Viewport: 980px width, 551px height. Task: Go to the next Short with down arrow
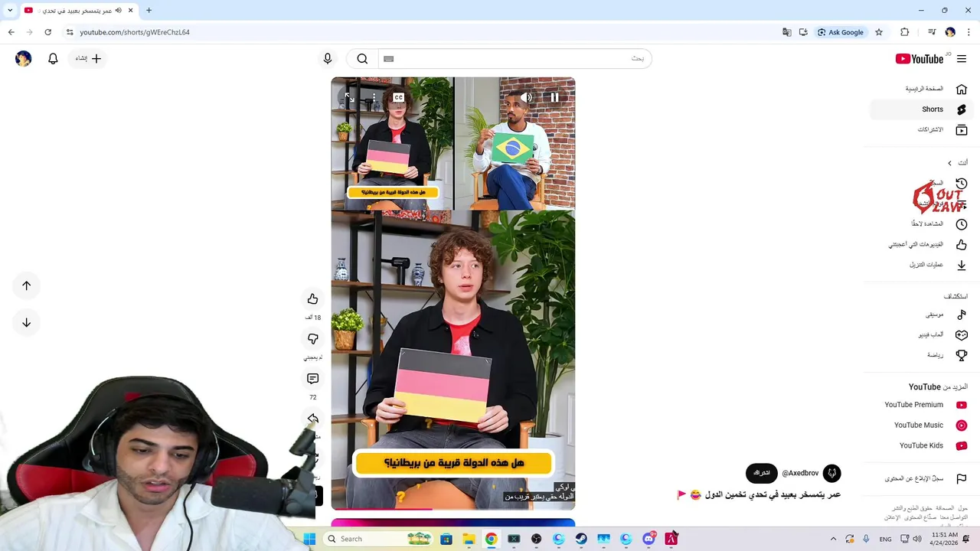tap(26, 322)
